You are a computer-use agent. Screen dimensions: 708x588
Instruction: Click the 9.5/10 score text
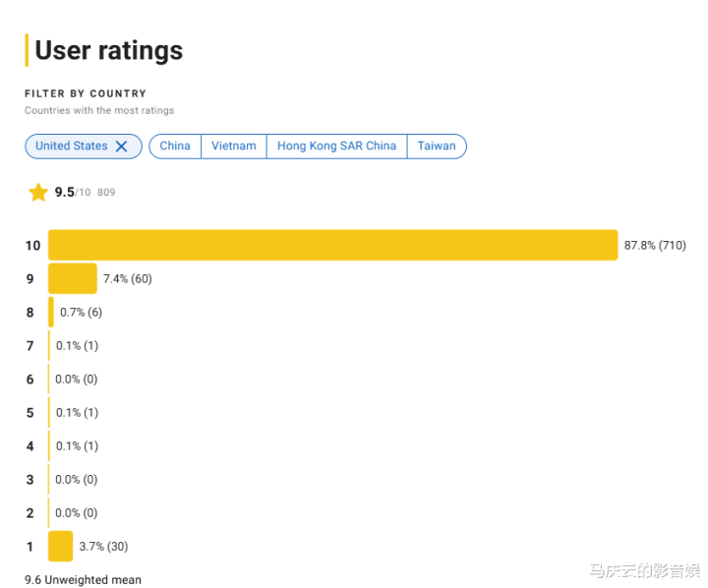73,193
